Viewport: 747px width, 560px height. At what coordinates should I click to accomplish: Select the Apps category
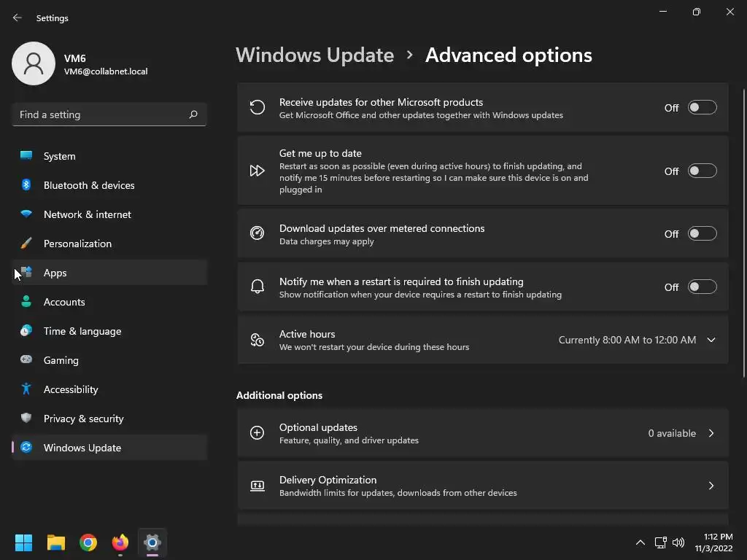coord(109,273)
